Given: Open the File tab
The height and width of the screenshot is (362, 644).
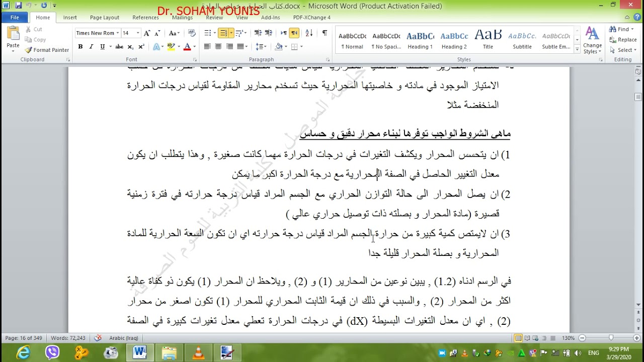Looking at the screenshot, I should coord(15,17).
